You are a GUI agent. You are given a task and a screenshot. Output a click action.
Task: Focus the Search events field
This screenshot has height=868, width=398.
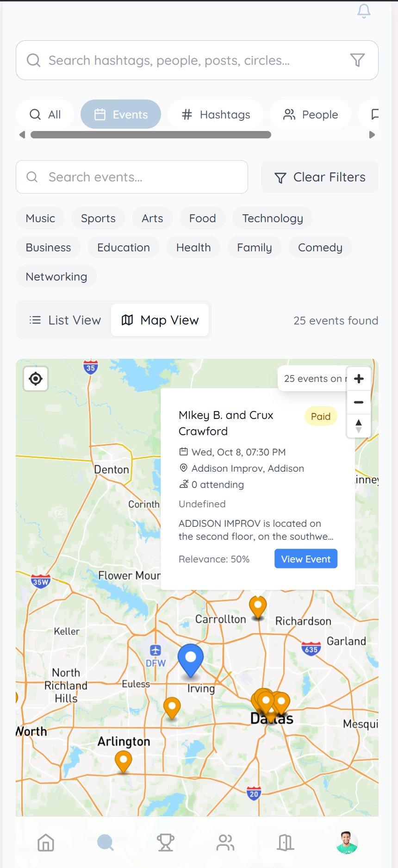tap(132, 177)
